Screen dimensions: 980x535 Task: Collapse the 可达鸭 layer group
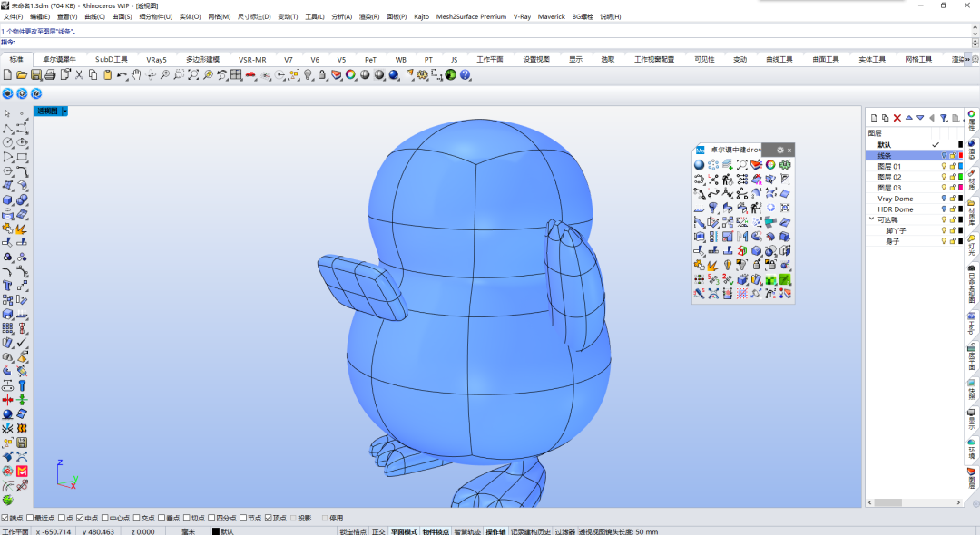point(871,219)
